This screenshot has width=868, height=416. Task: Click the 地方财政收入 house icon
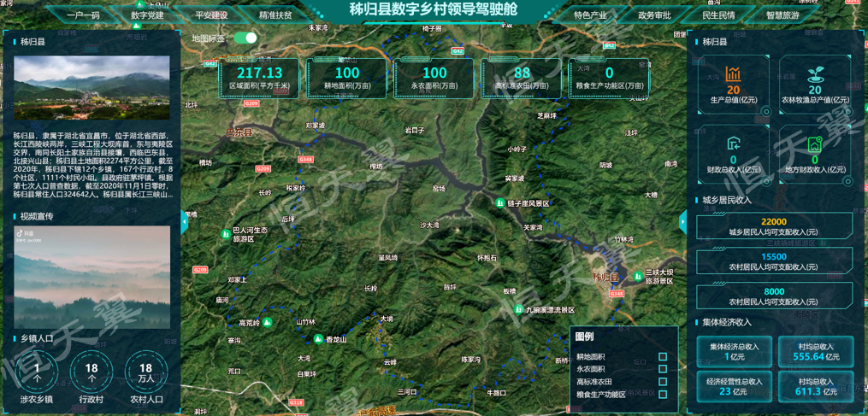(x=815, y=144)
